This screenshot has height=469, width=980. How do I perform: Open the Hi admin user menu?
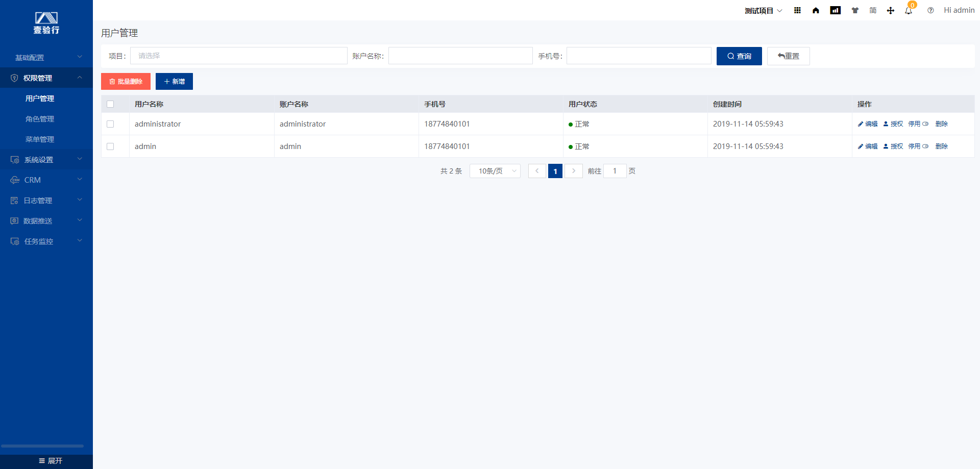(x=959, y=10)
